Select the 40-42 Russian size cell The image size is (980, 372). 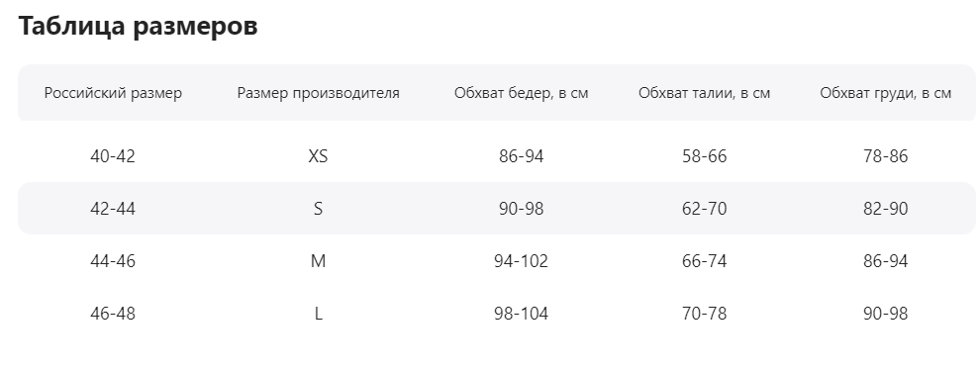click(x=113, y=156)
